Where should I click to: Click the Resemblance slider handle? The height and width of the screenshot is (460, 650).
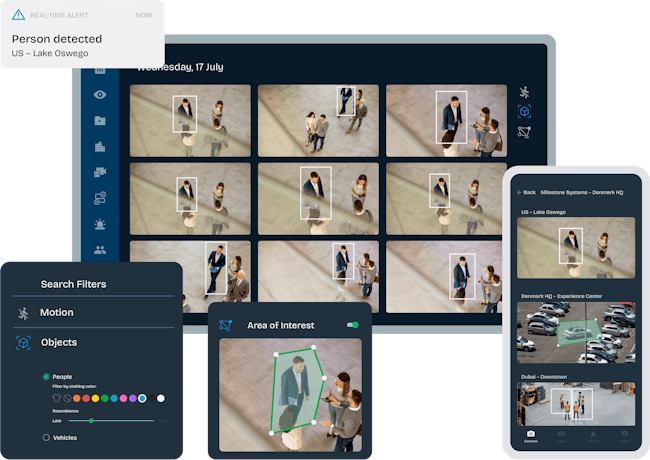(x=91, y=421)
